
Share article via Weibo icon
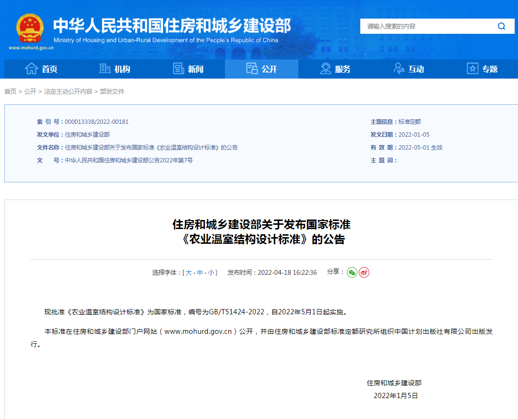(x=364, y=272)
